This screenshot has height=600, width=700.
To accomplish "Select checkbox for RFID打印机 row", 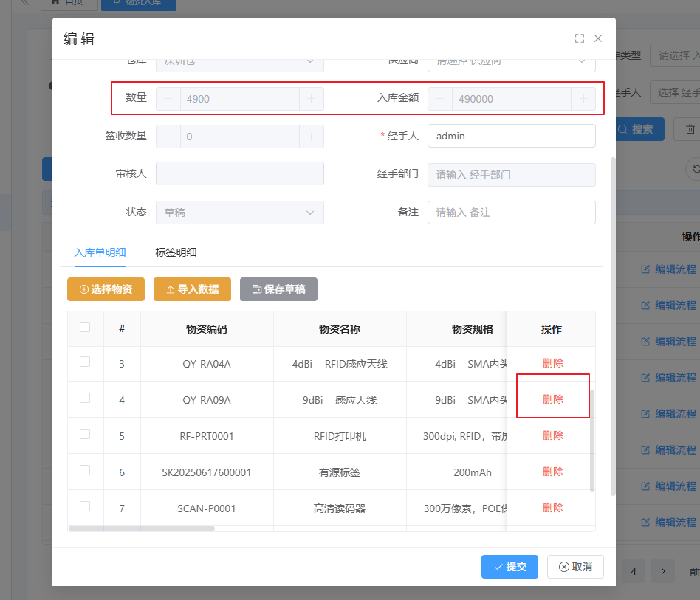I will click(x=85, y=435).
